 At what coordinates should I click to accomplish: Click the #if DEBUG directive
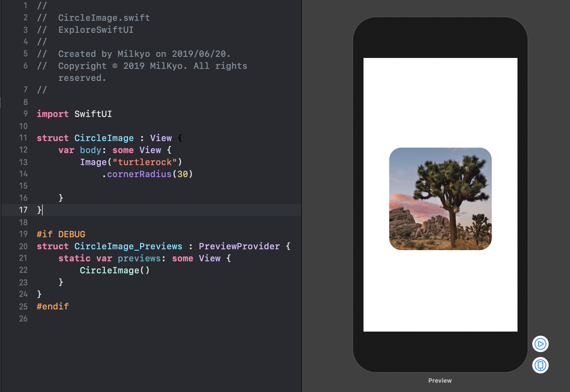[x=61, y=234]
